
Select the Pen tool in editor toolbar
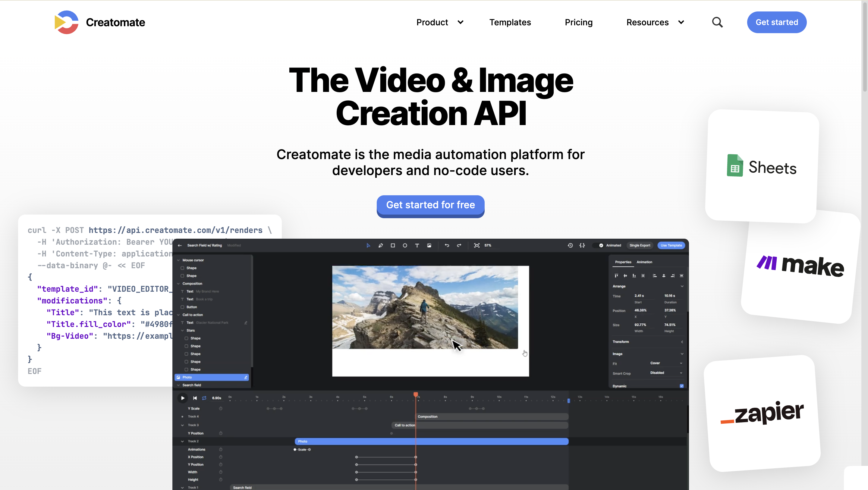pos(380,245)
